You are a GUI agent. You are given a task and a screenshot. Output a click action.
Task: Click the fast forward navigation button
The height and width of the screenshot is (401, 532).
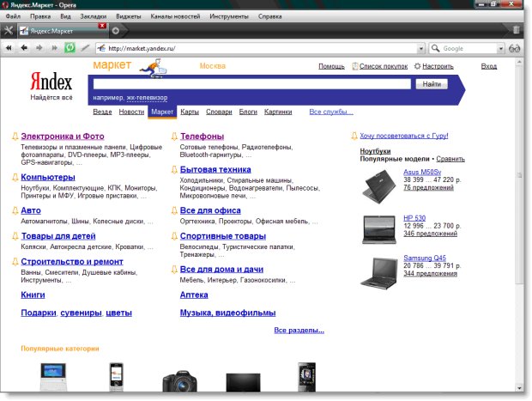54,48
